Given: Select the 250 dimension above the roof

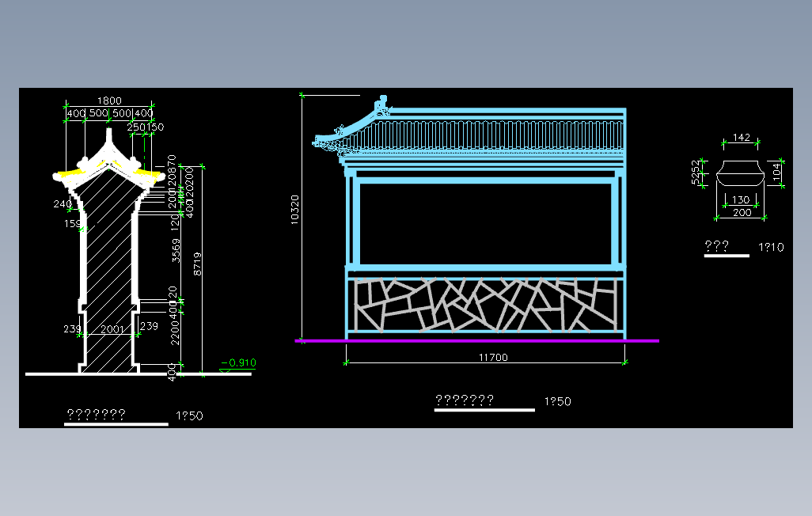Looking at the screenshot, I should 137,127.
